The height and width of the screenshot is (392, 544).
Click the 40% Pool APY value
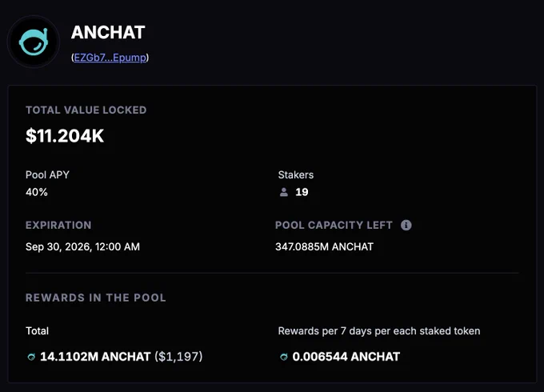click(37, 192)
